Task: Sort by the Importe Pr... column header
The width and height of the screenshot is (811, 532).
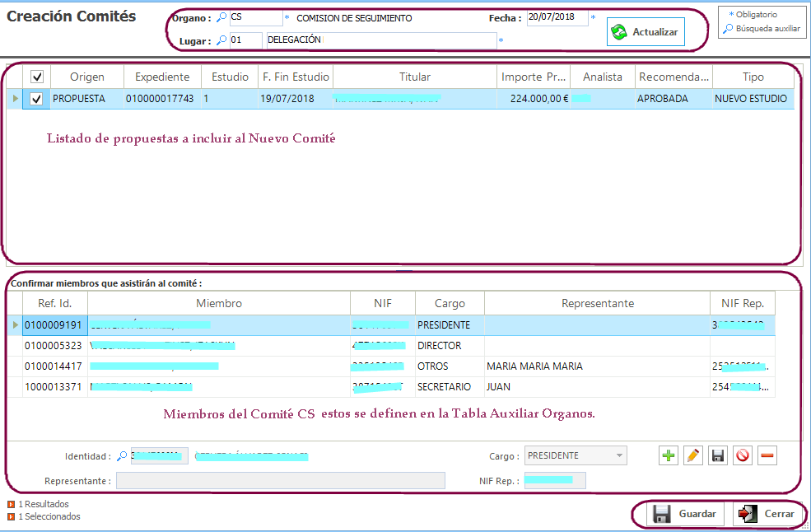Action: click(534, 77)
